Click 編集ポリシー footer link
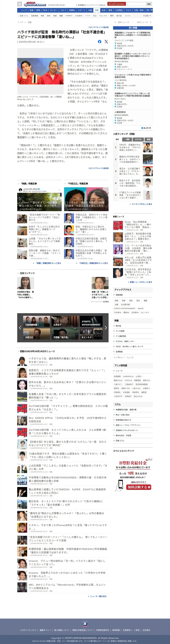The image size is (170, 644). click(45, 630)
